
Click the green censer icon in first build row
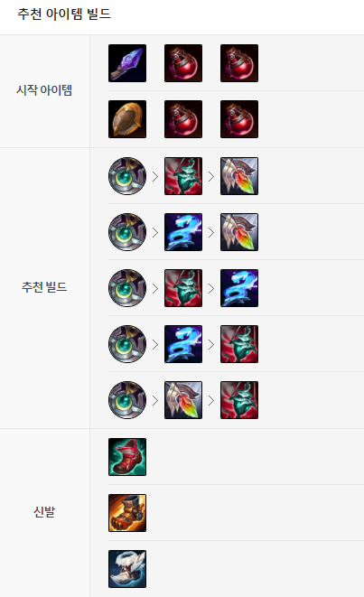click(x=183, y=176)
